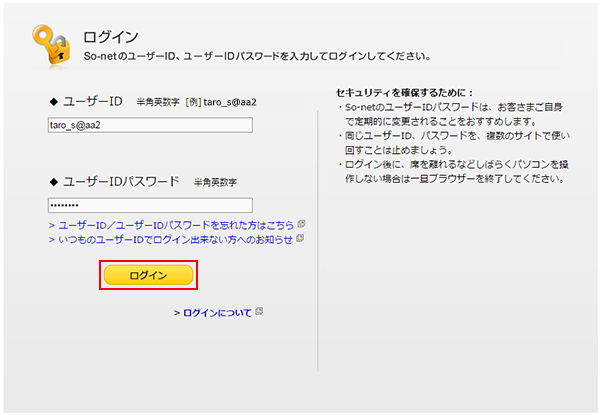This screenshot has width=600, height=415.
Task: Click the external-link icon after the forgot password link
Action: [300, 225]
